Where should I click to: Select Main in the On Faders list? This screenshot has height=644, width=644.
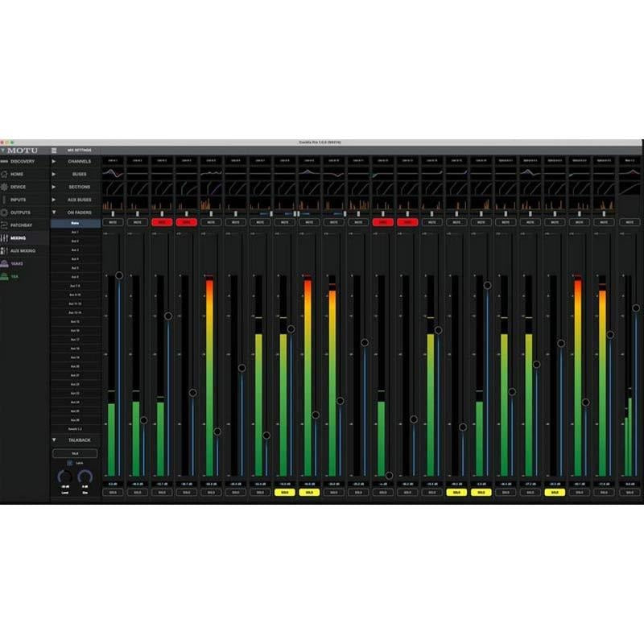tap(75, 223)
